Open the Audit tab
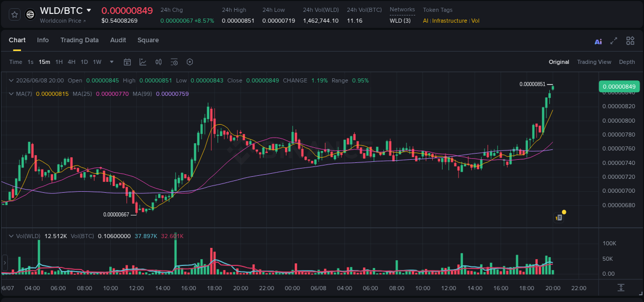The image size is (644, 302). 118,40
